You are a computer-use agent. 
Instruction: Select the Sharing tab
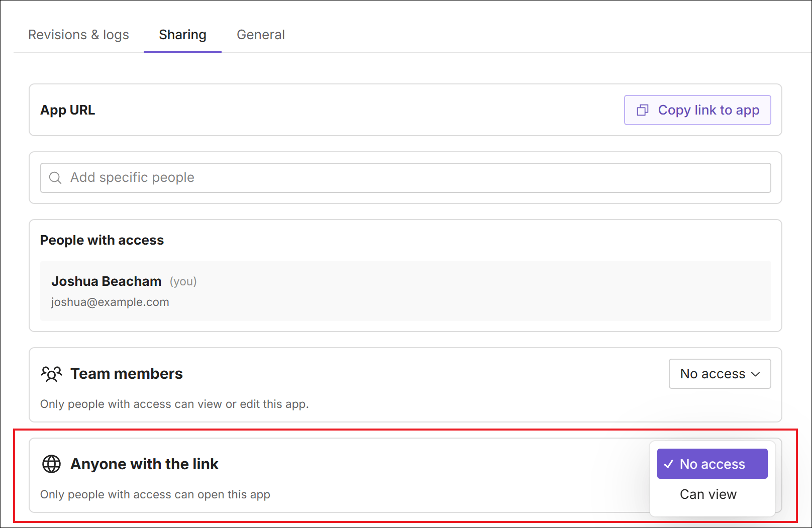pos(182,34)
